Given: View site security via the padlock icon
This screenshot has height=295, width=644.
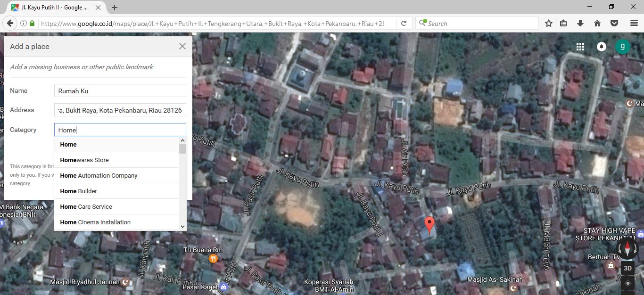Looking at the screenshot, I should click(31, 23).
